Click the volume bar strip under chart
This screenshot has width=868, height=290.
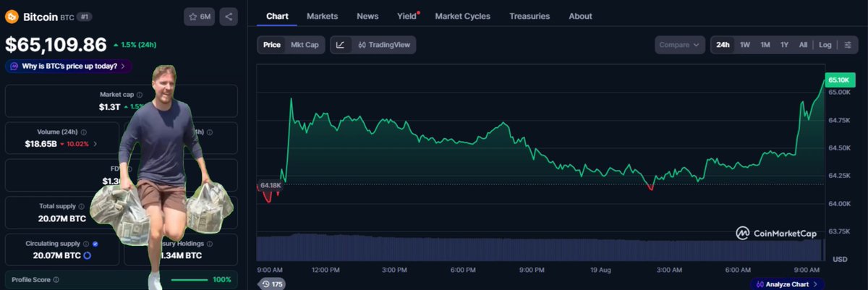point(540,247)
